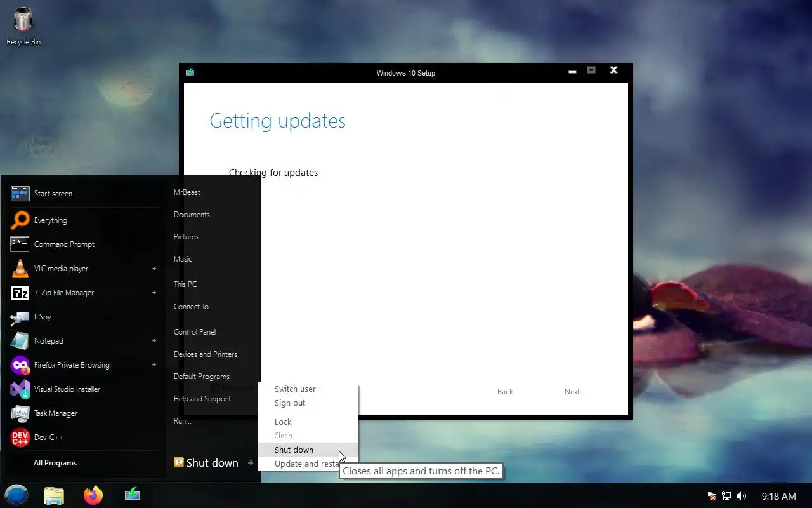The height and width of the screenshot is (508, 812).
Task: Click the 7-Zip File Manager icon
Action: (20, 293)
